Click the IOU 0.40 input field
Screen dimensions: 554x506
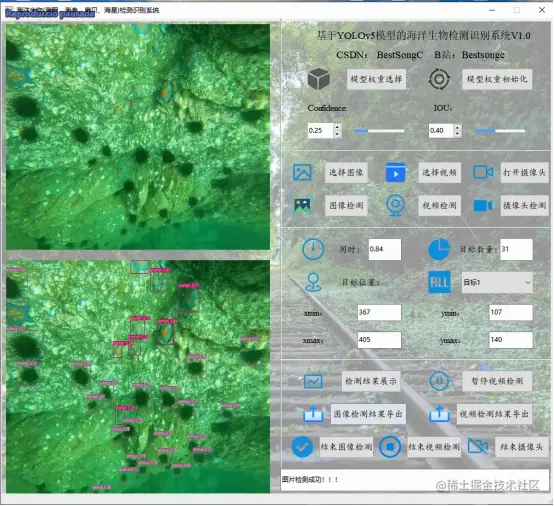[x=441, y=130]
